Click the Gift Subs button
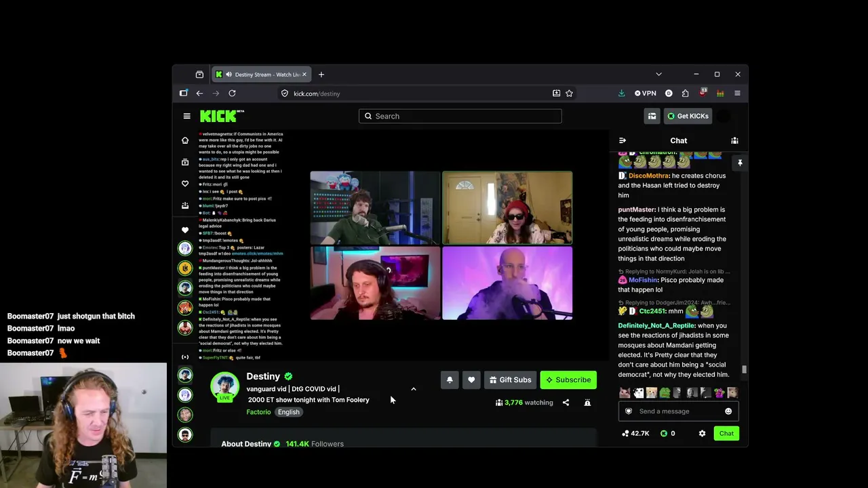 [x=510, y=380]
